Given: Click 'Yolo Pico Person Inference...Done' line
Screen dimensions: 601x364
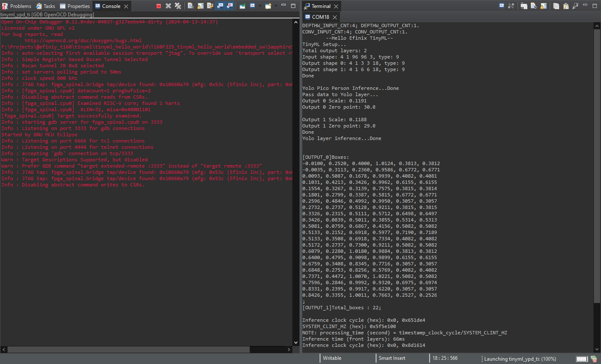Looking at the screenshot, I should tap(350, 88).
